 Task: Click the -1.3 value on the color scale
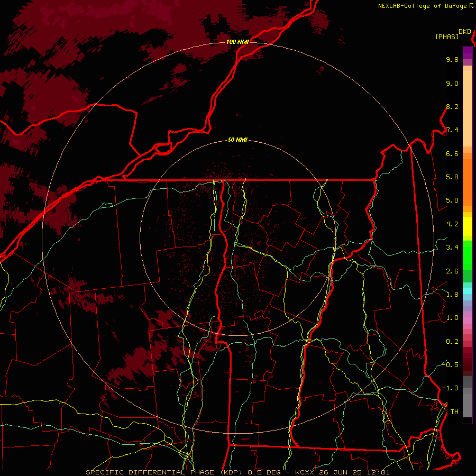coord(450,388)
